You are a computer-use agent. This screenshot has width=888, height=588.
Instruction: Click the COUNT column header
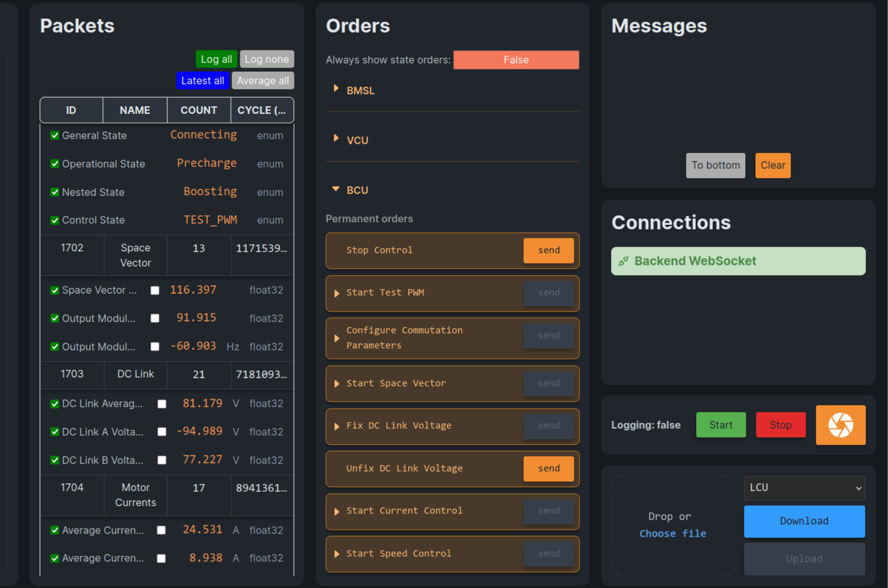(199, 110)
